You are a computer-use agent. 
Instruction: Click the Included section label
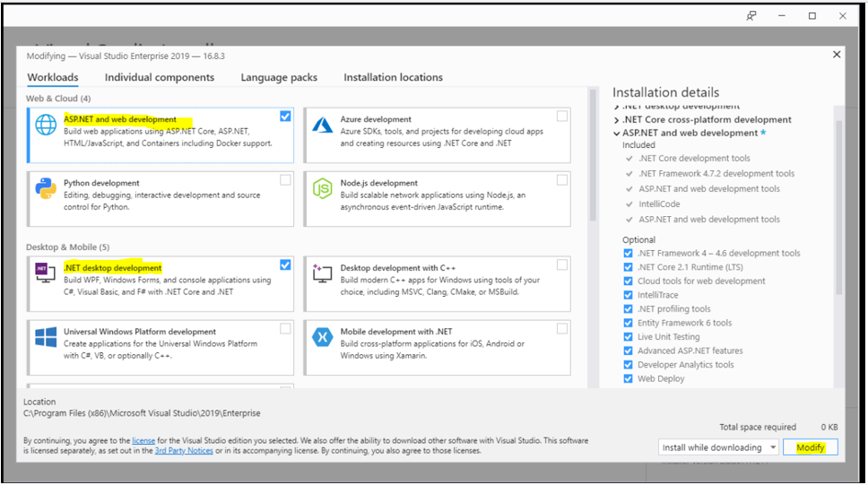638,145
